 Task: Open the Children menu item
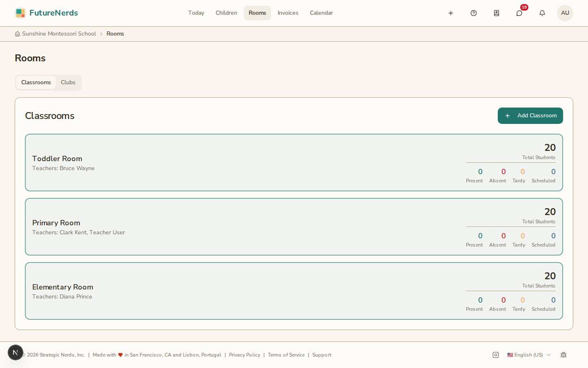coord(227,13)
